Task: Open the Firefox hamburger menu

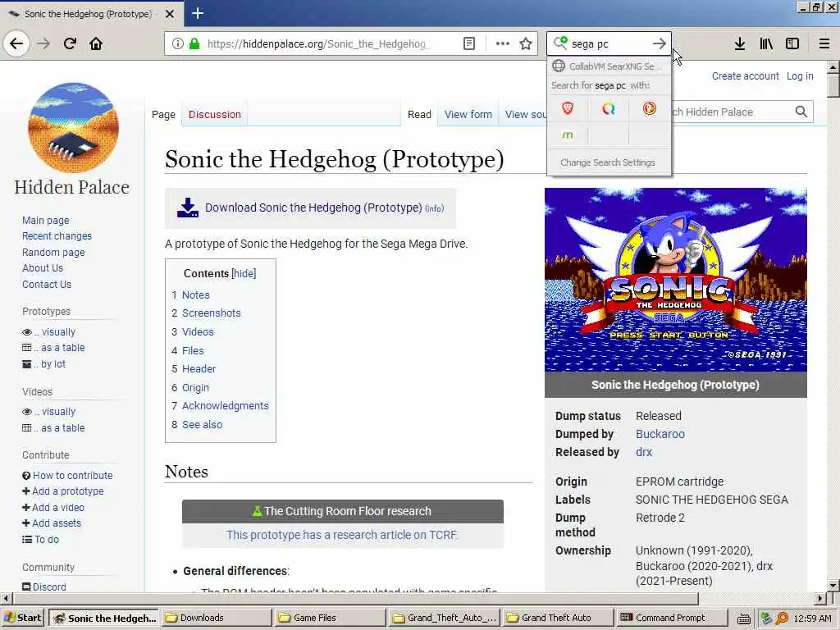Action: click(x=824, y=44)
